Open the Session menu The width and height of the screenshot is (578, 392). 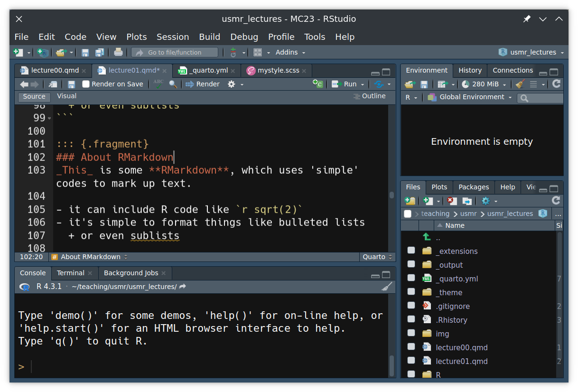pos(173,37)
